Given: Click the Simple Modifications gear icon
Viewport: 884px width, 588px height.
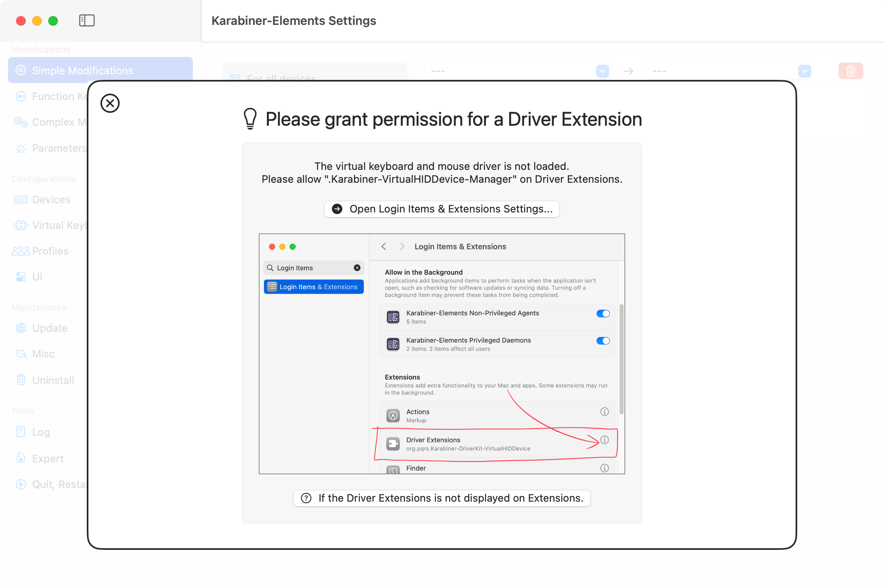Looking at the screenshot, I should point(21,70).
